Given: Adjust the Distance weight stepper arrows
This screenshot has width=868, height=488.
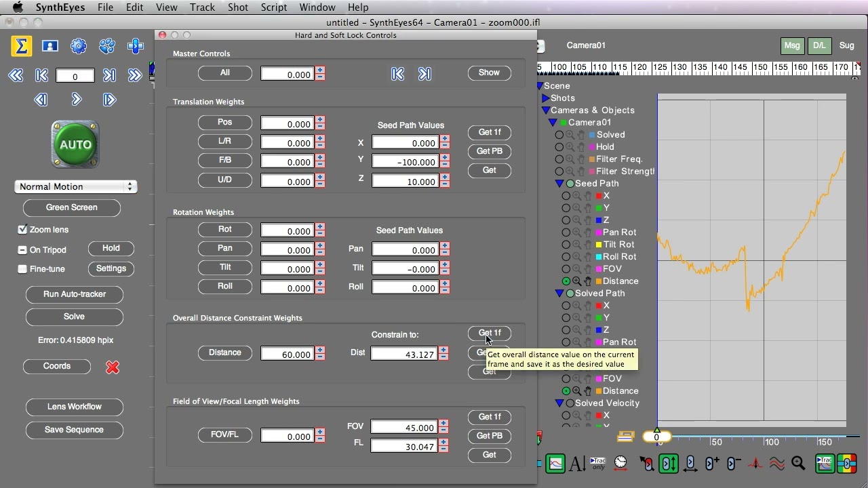Looking at the screenshot, I should coord(320,354).
